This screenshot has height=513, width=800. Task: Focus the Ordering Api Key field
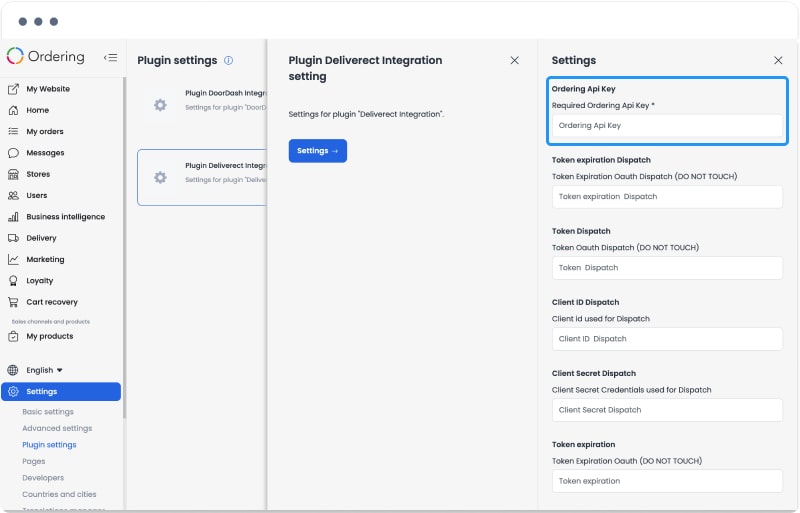click(x=667, y=126)
